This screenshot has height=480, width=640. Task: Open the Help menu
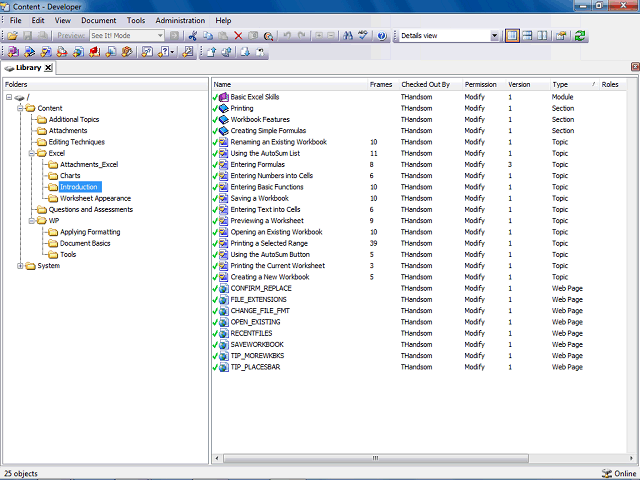[223, 20]
